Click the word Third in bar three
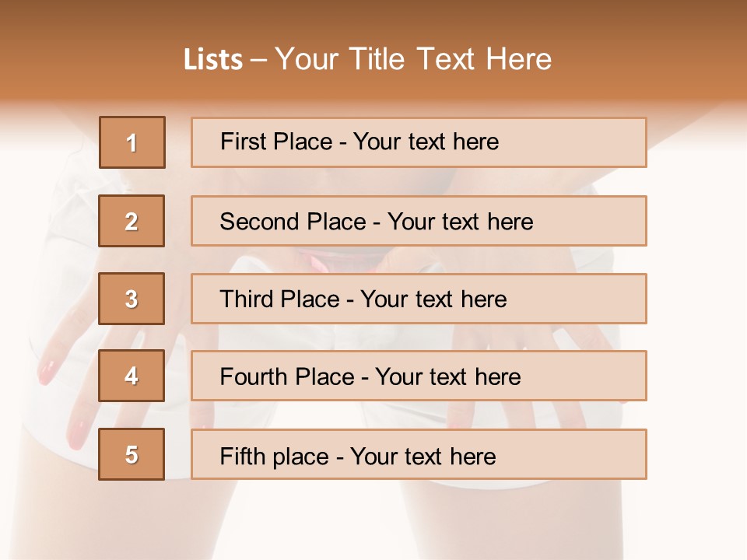Image resolution: width=747 pixels, height=560 pixels. pos(247,299)
